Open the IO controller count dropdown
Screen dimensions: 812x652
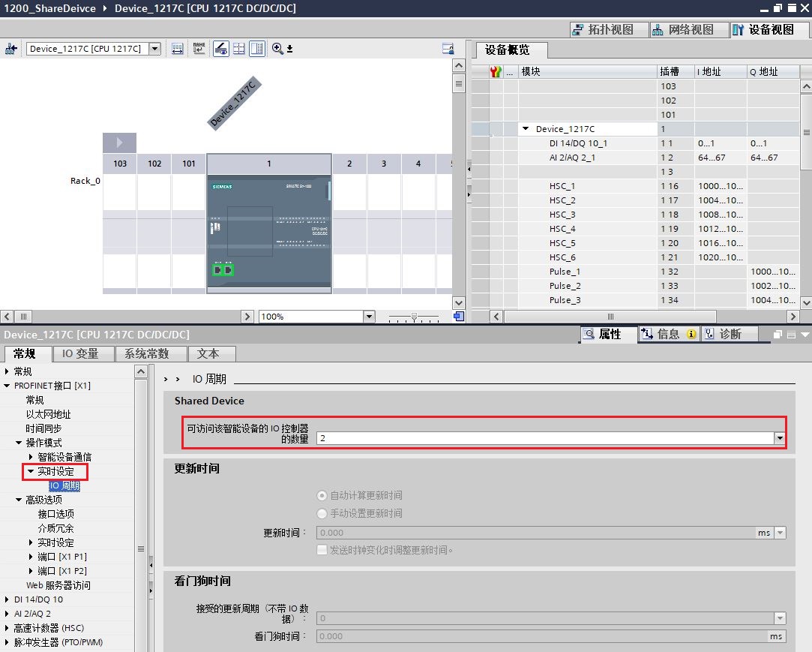(780, 438)
